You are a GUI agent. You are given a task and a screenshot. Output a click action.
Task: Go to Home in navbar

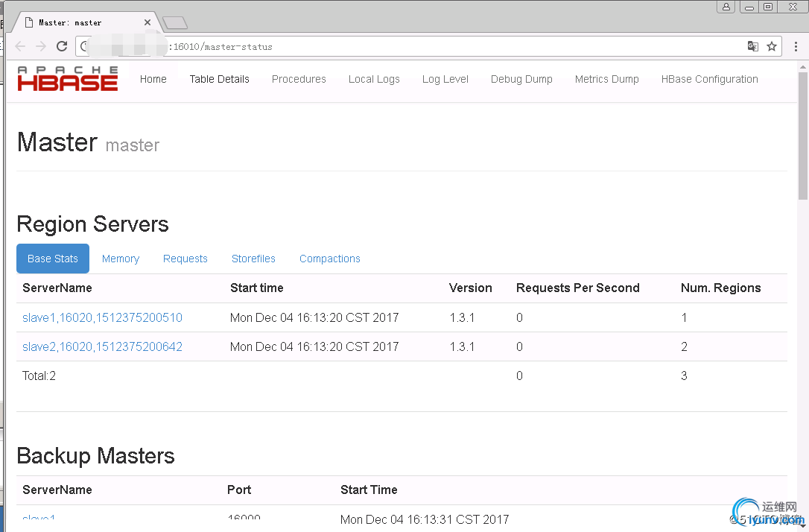point(153,79)
